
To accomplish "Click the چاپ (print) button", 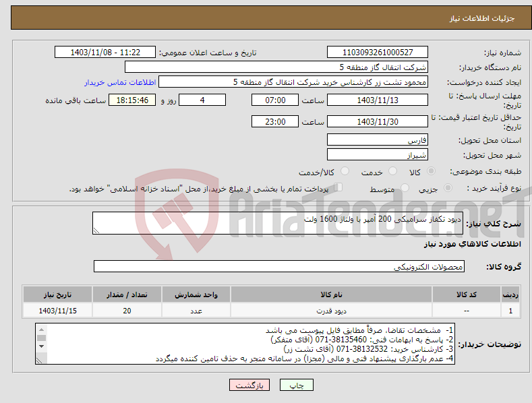I will pos(296,385).
